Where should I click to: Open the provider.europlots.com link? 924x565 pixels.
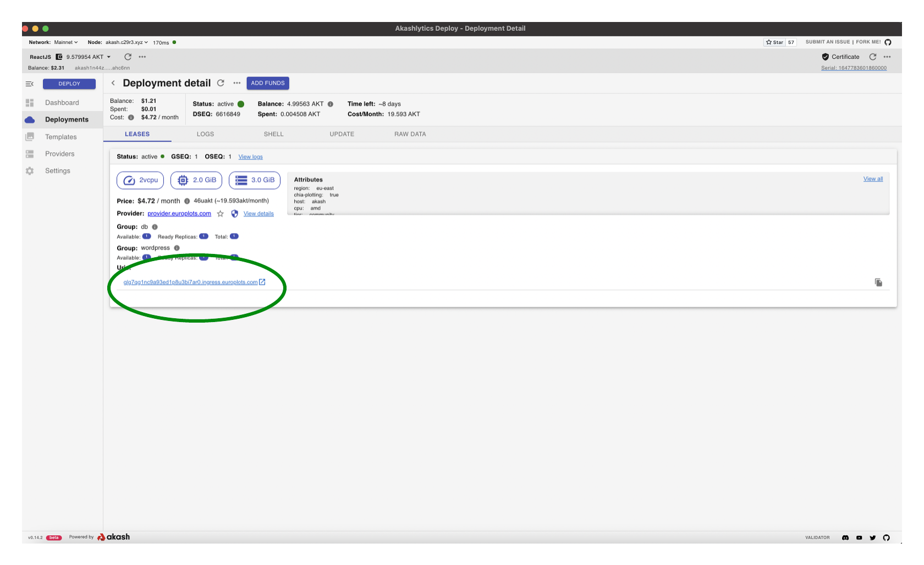click(179, 214)
